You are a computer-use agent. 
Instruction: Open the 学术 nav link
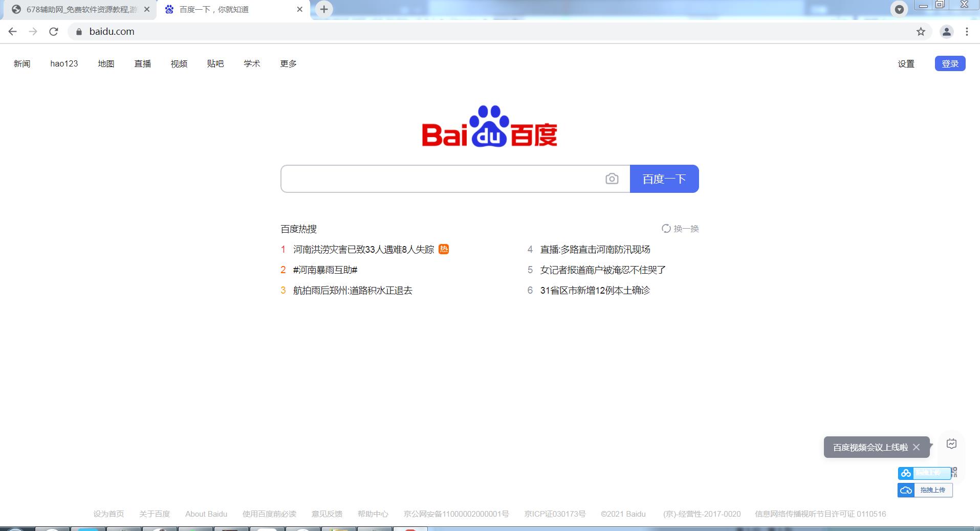click(252, 63)
